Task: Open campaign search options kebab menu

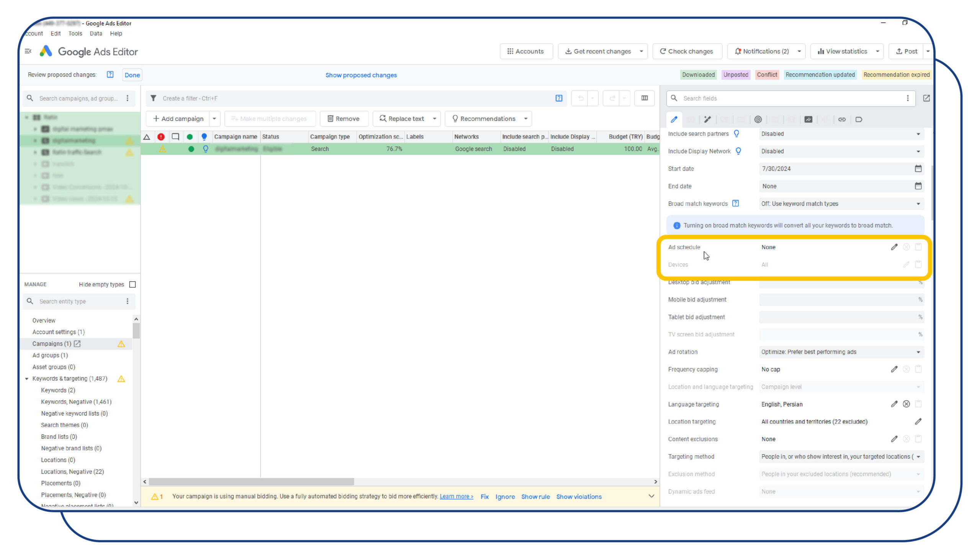Action: [x=127, y=98]
